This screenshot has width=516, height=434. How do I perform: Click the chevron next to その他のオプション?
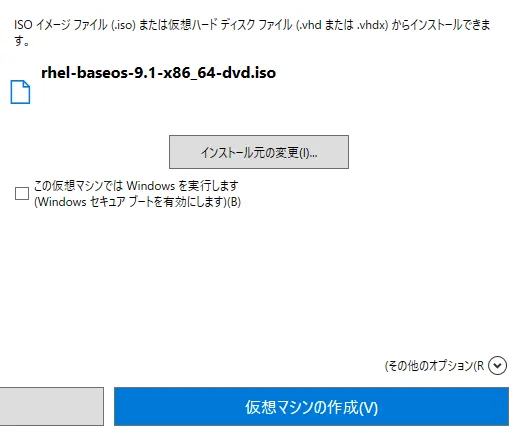click(497, 366)
